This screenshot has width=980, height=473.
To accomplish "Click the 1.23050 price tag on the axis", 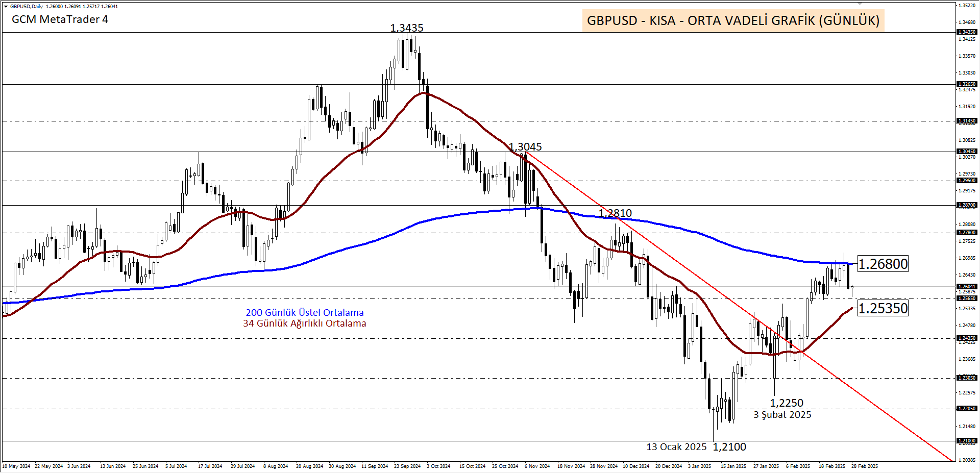I will pyautogui.click(x=967, y=378).
